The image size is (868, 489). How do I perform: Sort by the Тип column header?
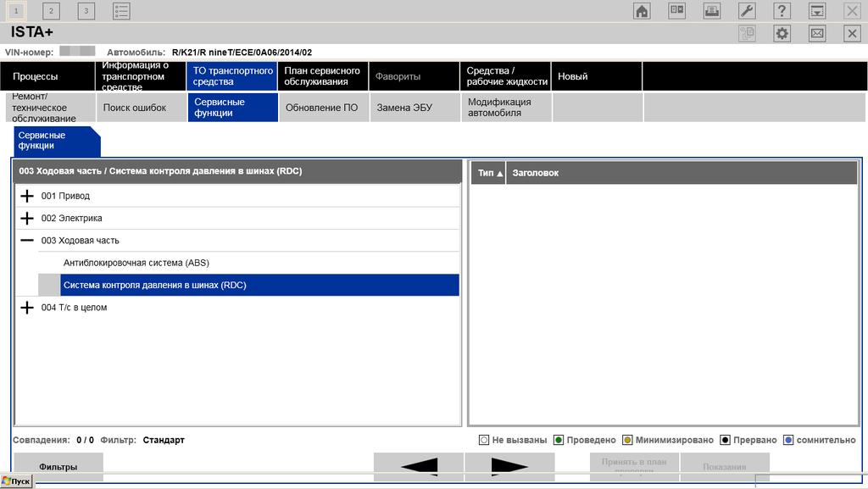coord(489,173)
